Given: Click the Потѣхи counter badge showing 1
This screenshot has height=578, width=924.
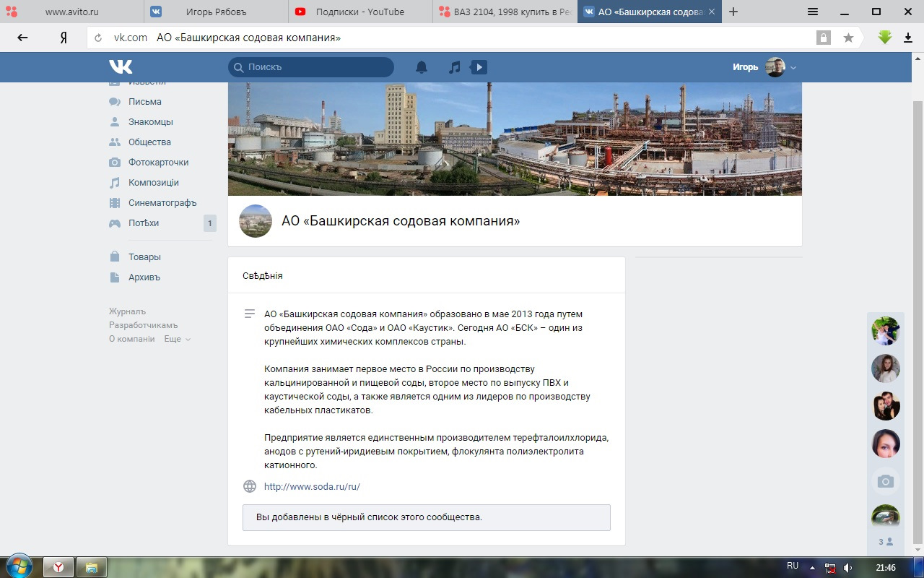Looking at the screenshot, I should pos(210,223).
